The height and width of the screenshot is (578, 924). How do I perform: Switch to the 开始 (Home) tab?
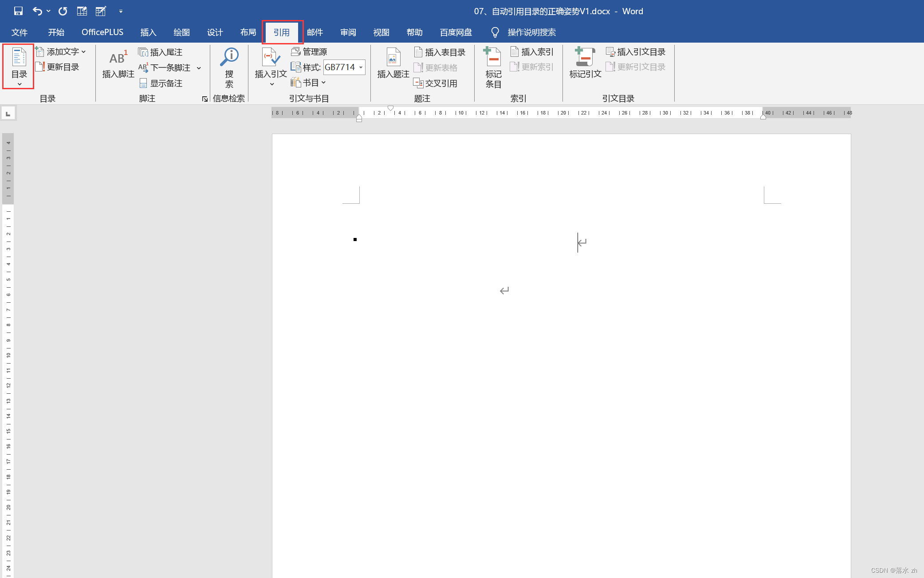coord(56,32)
